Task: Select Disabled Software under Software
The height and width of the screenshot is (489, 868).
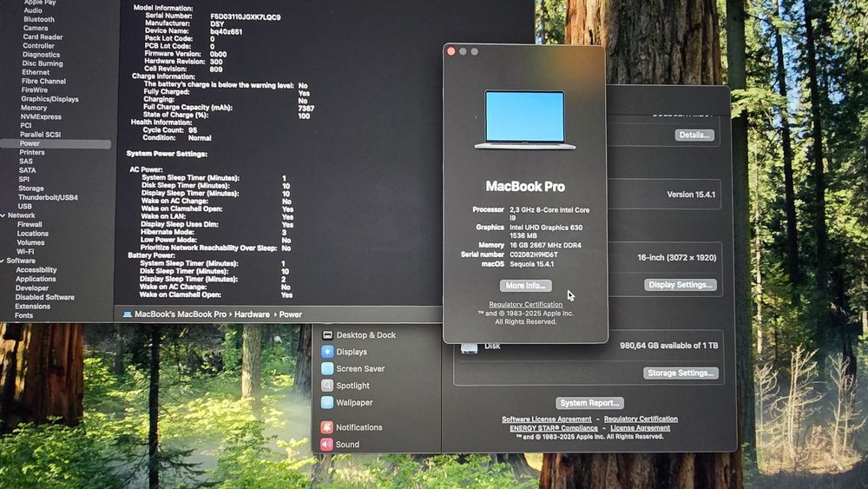Action: (45, 297)
